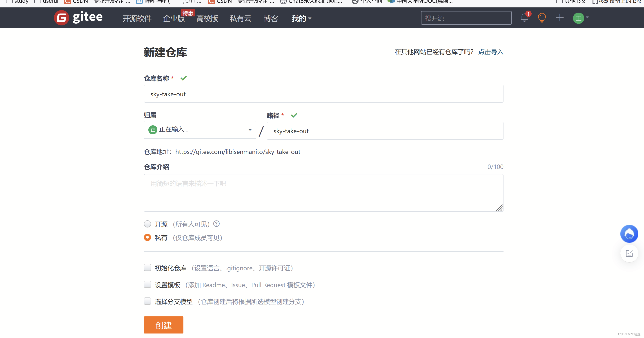Tick the 选择分支模型 checkbox
644x338 pixels.
[x=147, y=301]
